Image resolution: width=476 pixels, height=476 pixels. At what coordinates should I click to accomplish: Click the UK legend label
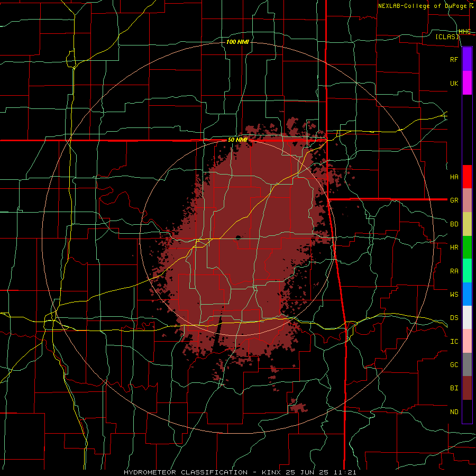click(x=454, y=83)
